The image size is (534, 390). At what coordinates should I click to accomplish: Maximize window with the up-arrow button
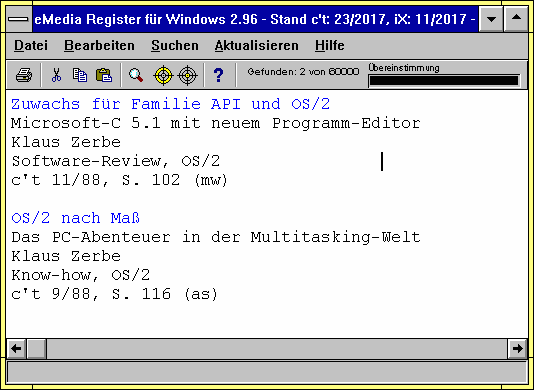tap(516, 19)
